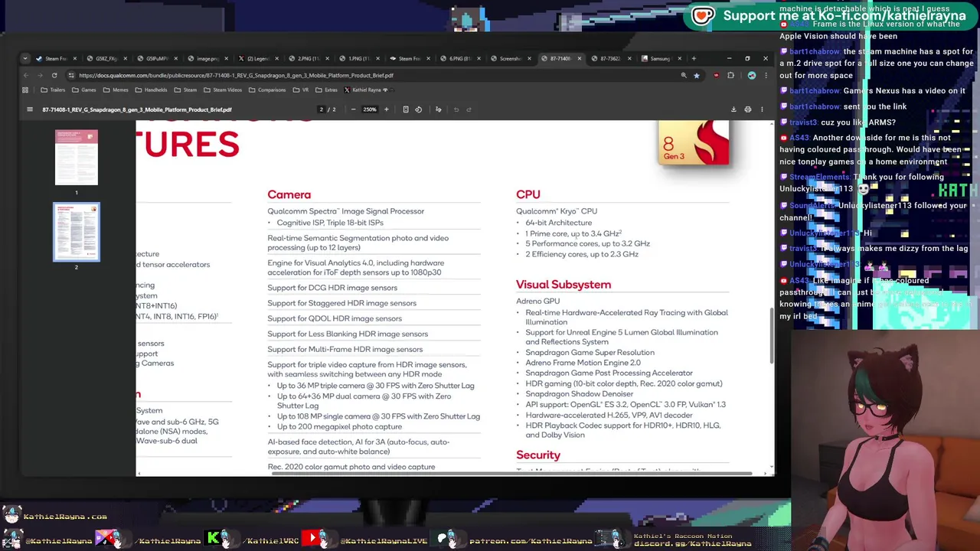
Task: Click the YouTube icon in stream footer
Action: 312,539
